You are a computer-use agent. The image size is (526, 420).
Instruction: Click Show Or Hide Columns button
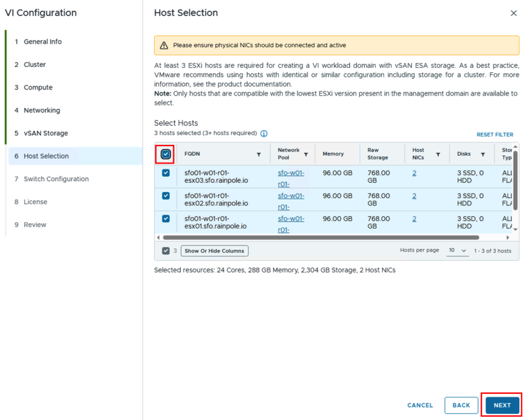point(214,251)
